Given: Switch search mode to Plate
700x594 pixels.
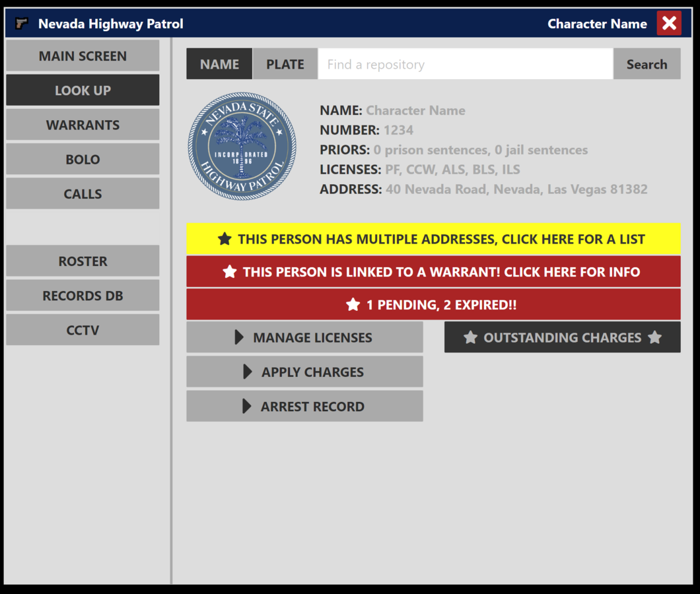Looking at the screenshot, I should click(x=285, y=64).
